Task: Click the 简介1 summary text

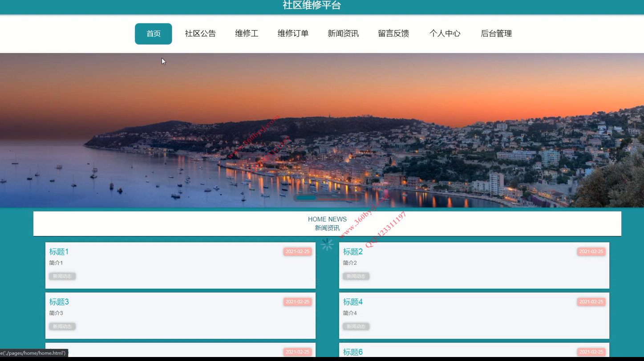Action: [x=56, y=263]
